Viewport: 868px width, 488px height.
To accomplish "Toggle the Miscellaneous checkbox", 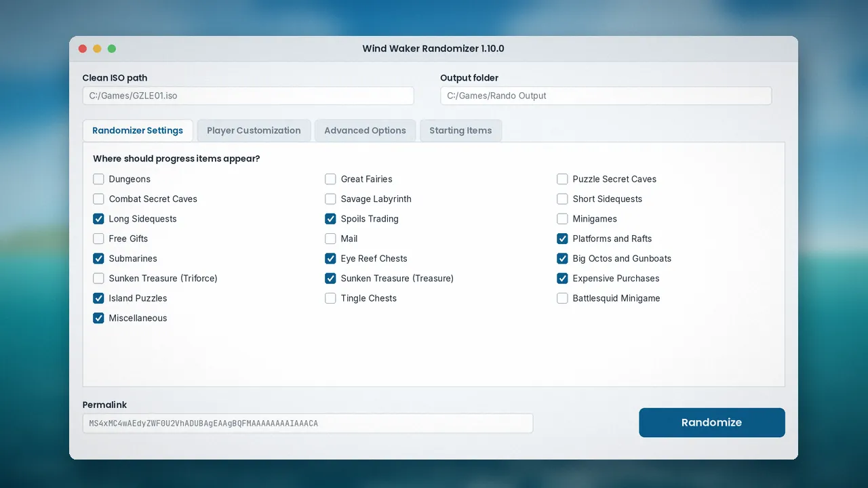I will [98, 318].
